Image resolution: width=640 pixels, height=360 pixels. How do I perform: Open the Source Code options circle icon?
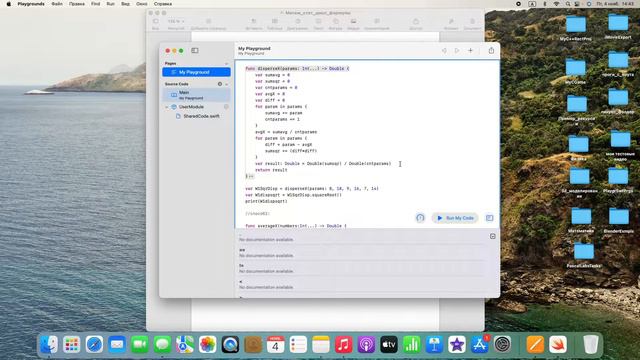point(220,84)
